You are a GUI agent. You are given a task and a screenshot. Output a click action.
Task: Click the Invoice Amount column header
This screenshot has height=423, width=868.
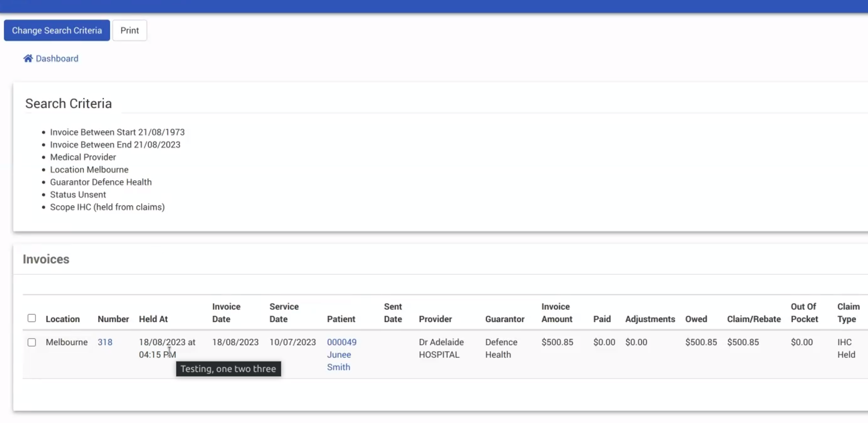click(x=556, y=313)
